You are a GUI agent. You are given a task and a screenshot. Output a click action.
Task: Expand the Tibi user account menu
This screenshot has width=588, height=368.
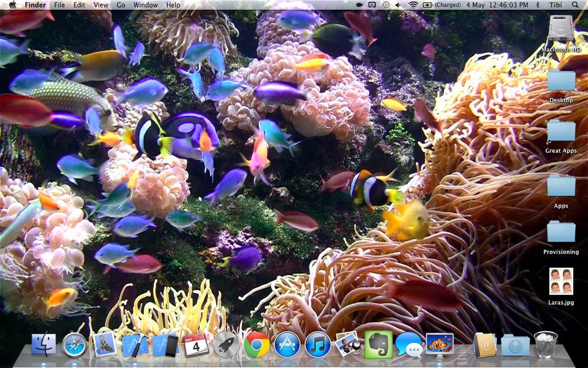click(x=555, y=5)
